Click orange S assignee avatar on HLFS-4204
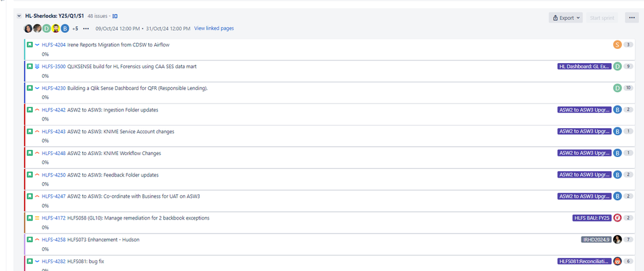Screen dimensions: 644x271 click(618, 44)
